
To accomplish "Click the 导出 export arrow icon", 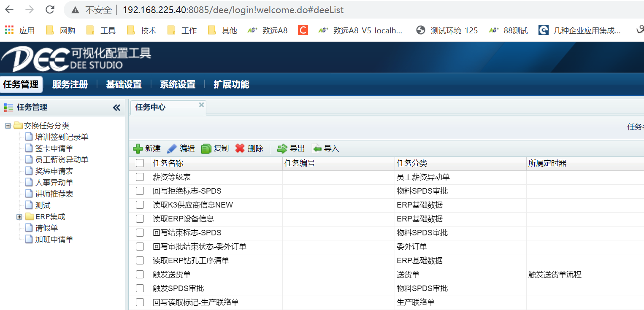I will pyautogui.click(x=282, y=148).
